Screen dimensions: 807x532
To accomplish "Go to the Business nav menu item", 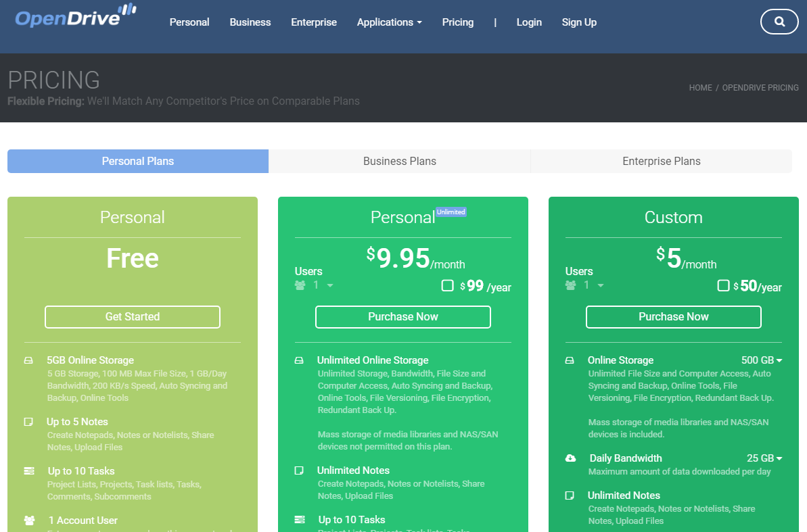I will tap(250, 22).
